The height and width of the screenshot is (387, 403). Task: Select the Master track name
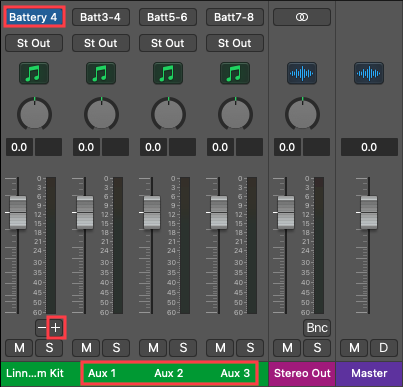pos(369,373)
